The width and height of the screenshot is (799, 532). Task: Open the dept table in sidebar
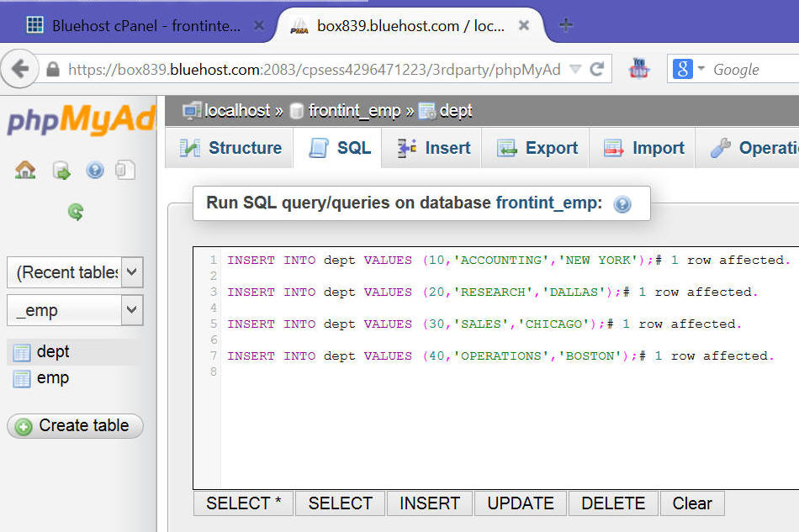(x=53, y=352)
